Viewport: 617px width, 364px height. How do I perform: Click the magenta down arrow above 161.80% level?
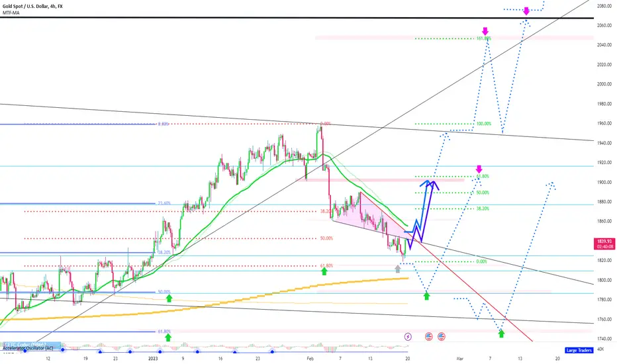click(x=485, y=32)
